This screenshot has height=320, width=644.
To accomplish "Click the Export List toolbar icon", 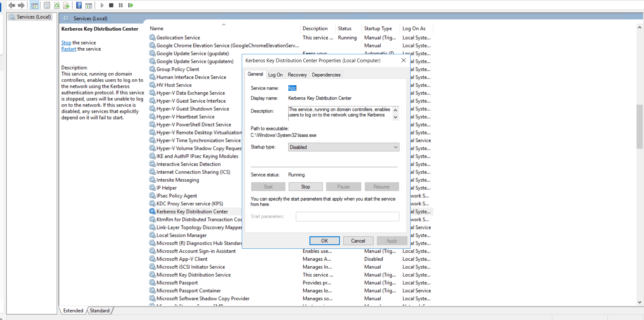I will point(66,5).
